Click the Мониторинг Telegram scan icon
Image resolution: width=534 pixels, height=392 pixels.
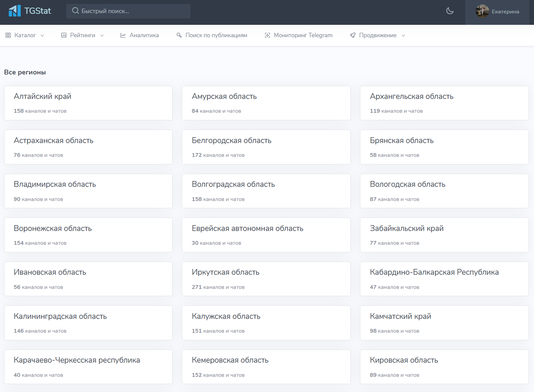click(x=267, y=35)
